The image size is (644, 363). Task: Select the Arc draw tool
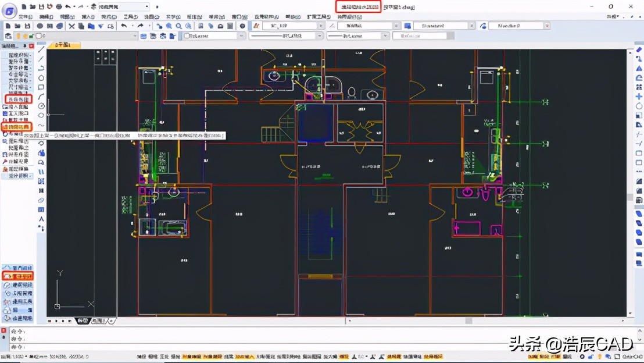coord(41,97)
